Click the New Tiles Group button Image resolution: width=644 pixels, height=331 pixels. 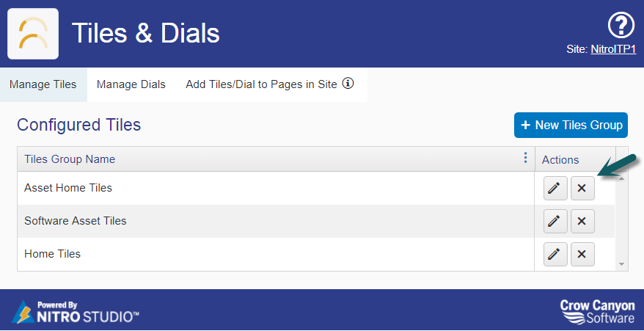coord(571,125)
